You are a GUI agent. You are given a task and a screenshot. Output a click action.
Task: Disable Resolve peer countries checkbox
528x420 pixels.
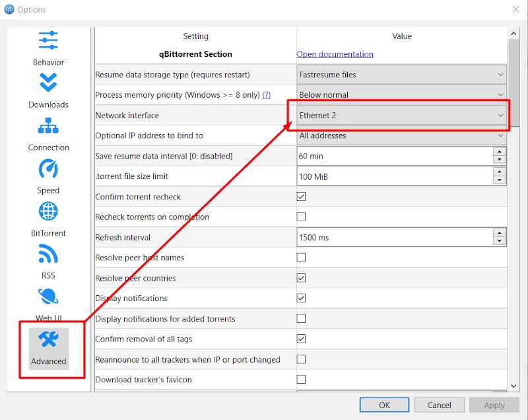click(x=302, y=278)
